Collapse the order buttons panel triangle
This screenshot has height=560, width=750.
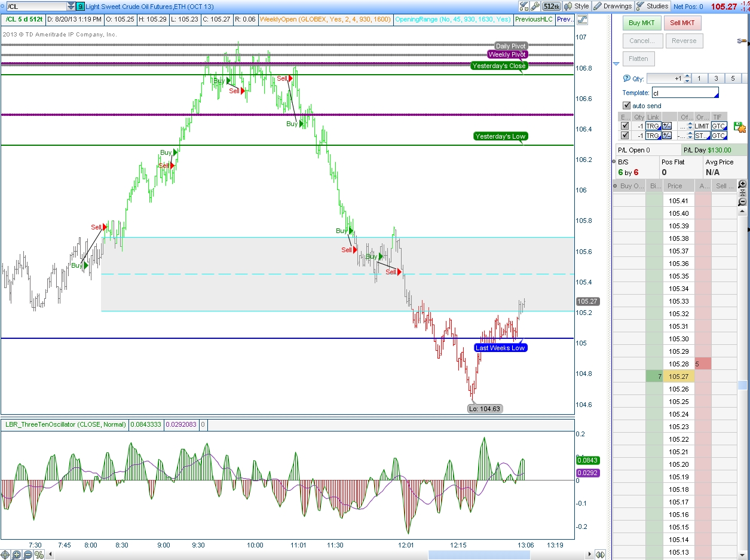[617, 64]
